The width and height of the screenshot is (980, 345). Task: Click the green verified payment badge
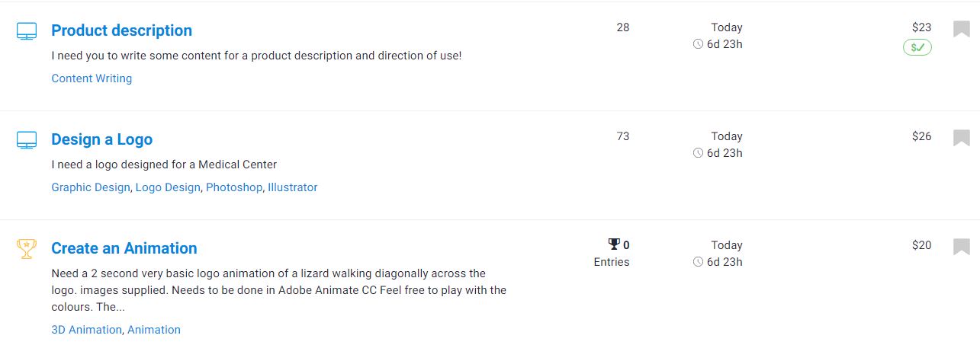point(917,47)
